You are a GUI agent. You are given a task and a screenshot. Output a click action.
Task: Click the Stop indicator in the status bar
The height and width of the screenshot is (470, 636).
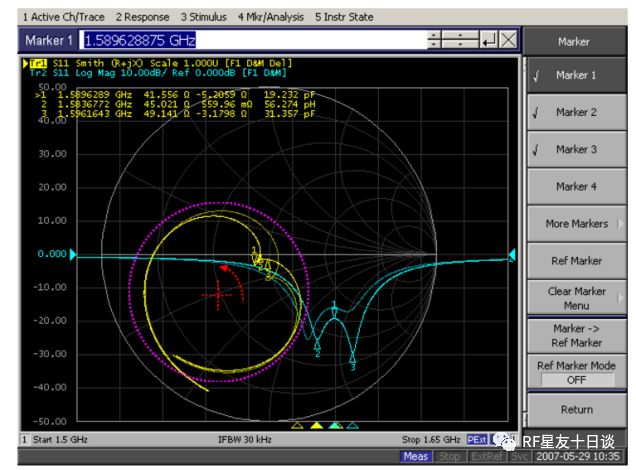(449, 457)
